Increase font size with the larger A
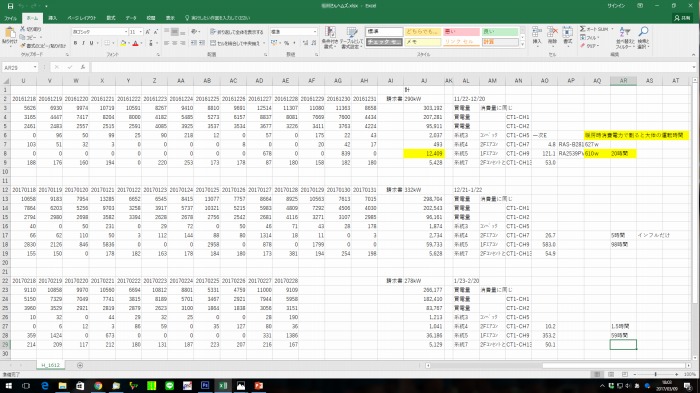Image resolution: width=700 pixels, height=393 pixels. [148, 32]
